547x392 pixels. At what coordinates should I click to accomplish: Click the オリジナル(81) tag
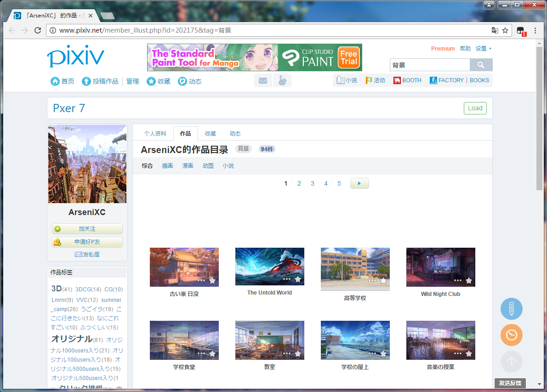coord(77,339)
